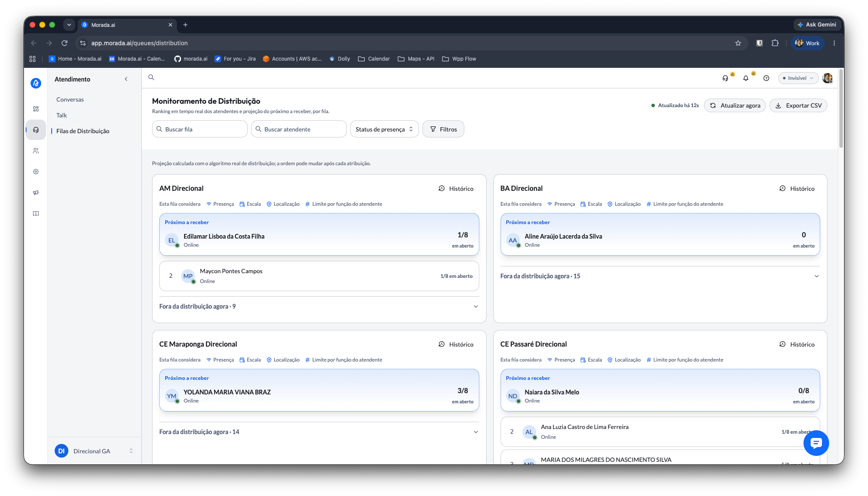Open the Work profile menu in Chrome

point(807,43)
